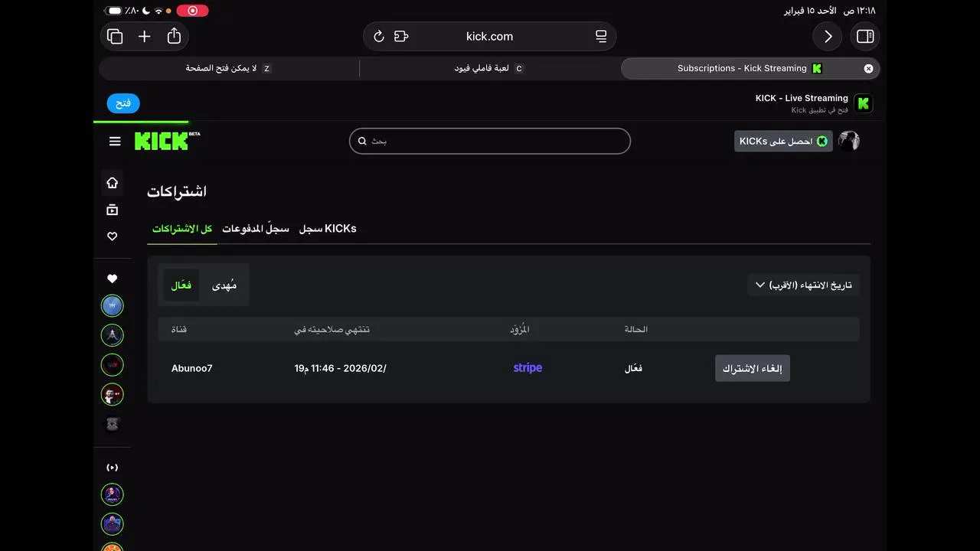Open the greyed offline channel avatar in the sidebar
Image resolution: width=980 pixels, height=551 pixels.
pyautogui.click(x=113, y=424)
